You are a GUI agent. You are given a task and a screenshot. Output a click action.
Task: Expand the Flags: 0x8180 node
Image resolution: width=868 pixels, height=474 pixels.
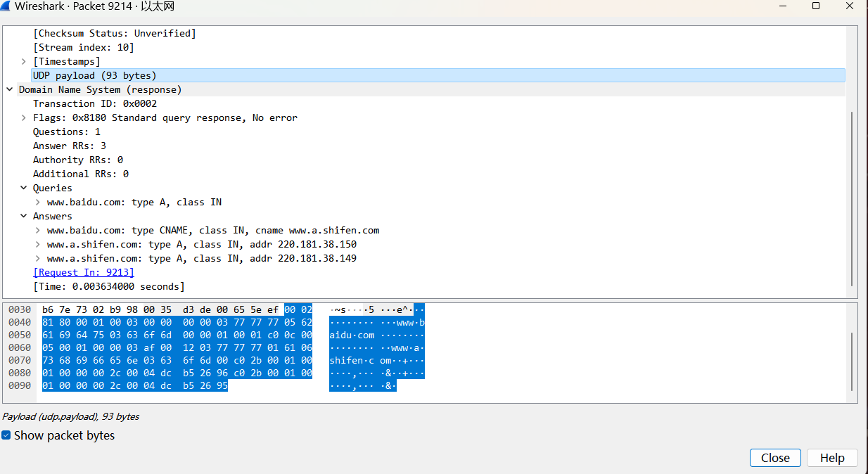24,117
